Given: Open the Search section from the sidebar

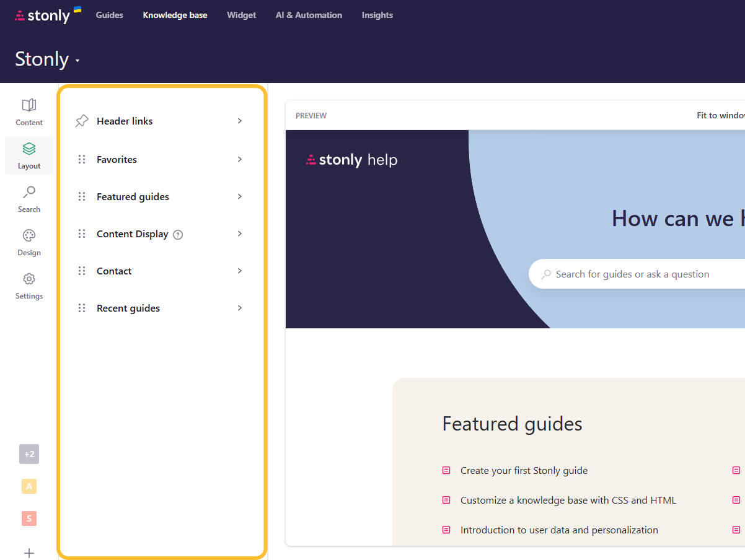Looking at the screenshot, I should 29,198.
